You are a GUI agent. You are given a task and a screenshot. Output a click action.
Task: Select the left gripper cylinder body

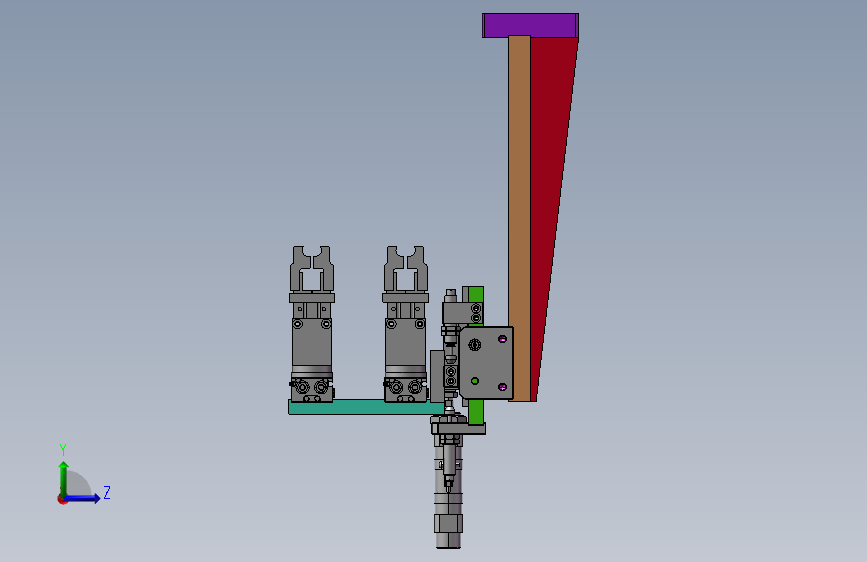coord(312,343)
